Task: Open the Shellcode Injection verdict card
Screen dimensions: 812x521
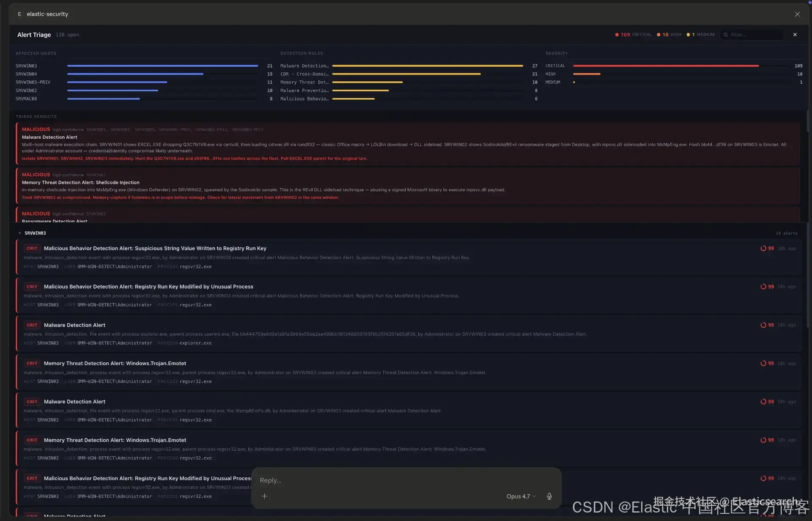Action: [80, 182]
